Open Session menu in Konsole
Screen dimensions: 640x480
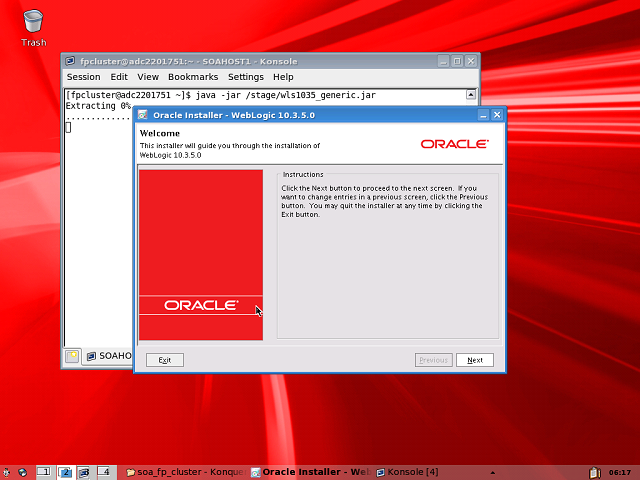click(84, 77)
